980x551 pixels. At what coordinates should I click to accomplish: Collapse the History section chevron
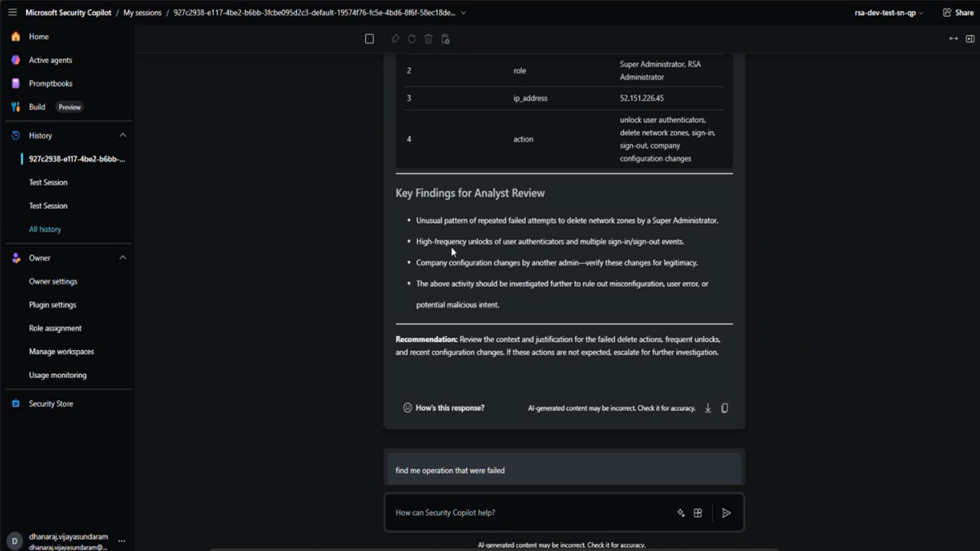tap(122, 135)
